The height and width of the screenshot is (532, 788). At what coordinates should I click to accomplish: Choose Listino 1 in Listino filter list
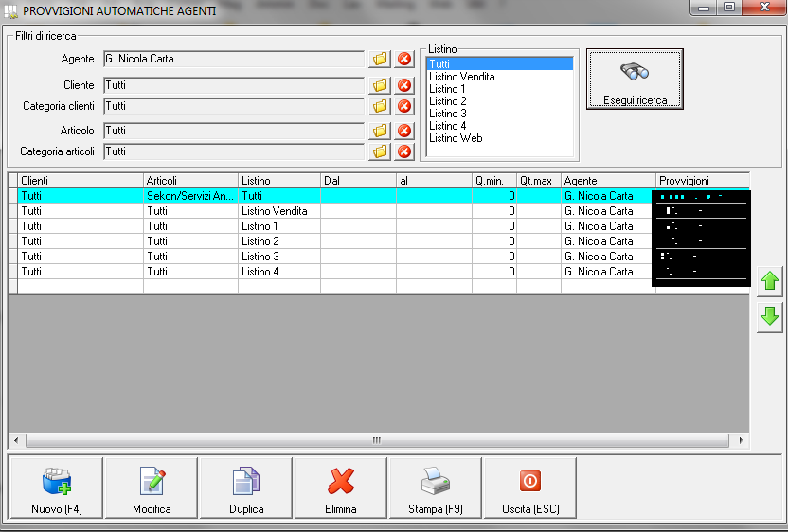click(x=499, y=89)
